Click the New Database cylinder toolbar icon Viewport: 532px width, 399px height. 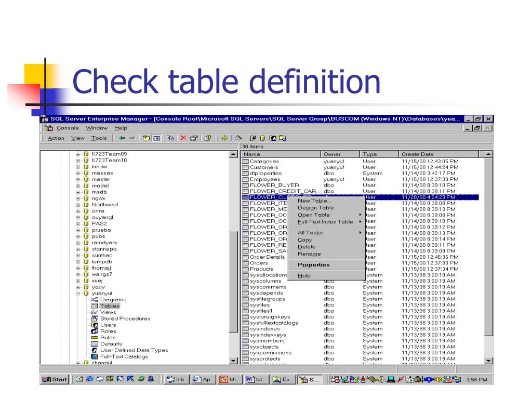pos(262,138)
